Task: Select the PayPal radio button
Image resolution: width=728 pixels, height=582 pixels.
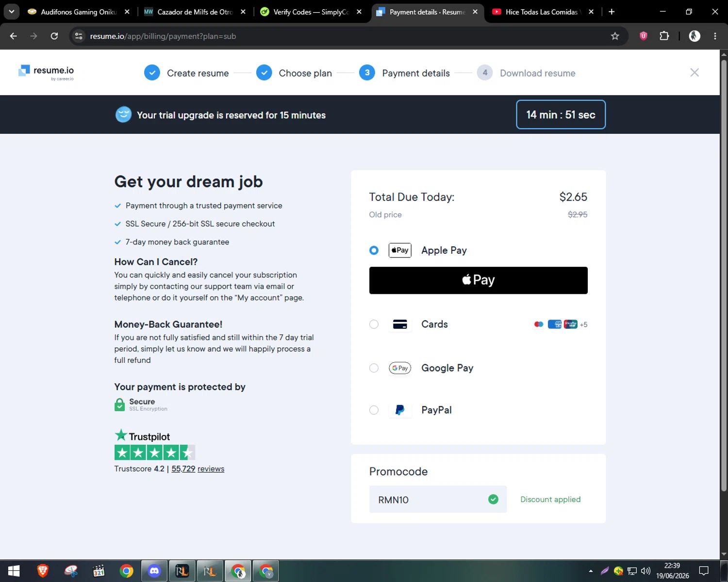Action: coord(374,410)
